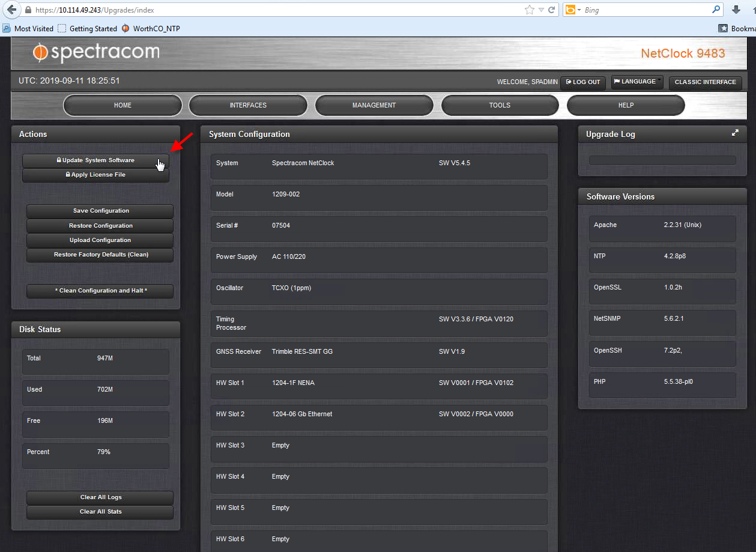The width and height of the screenshot is (756, 552).
Task: Click Apply License File
Action: click(95, 175)
